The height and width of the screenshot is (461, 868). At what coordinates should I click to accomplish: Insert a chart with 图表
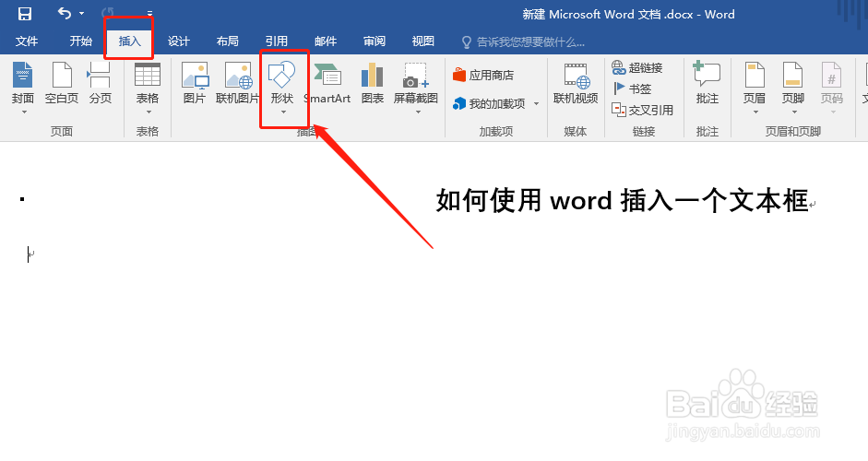[x=372, y=83]
